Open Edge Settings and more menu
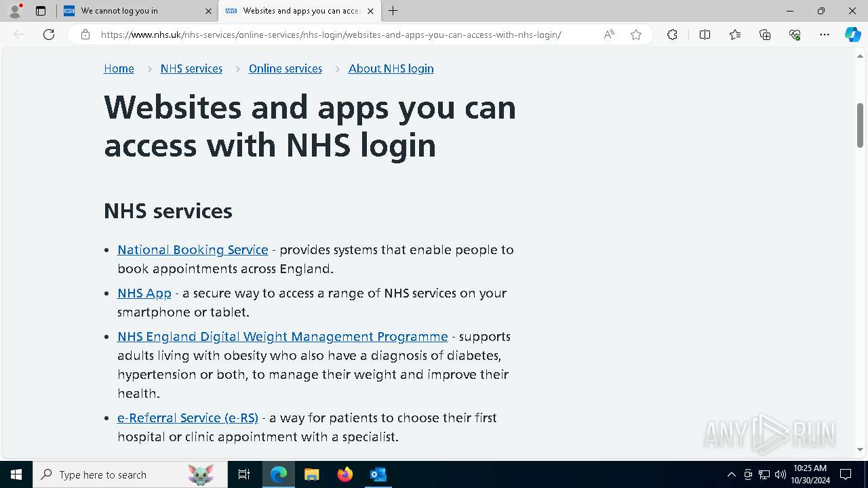868x488 pixels. [825, 35]
